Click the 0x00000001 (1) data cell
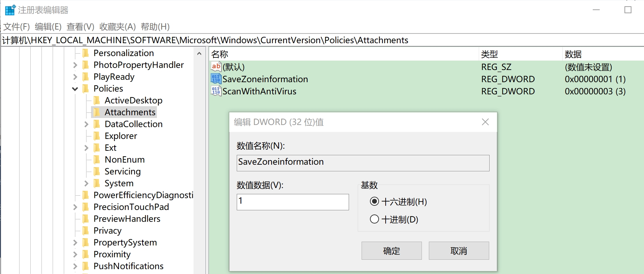Viewport: 644px width, 274px height. click(595, 79)
